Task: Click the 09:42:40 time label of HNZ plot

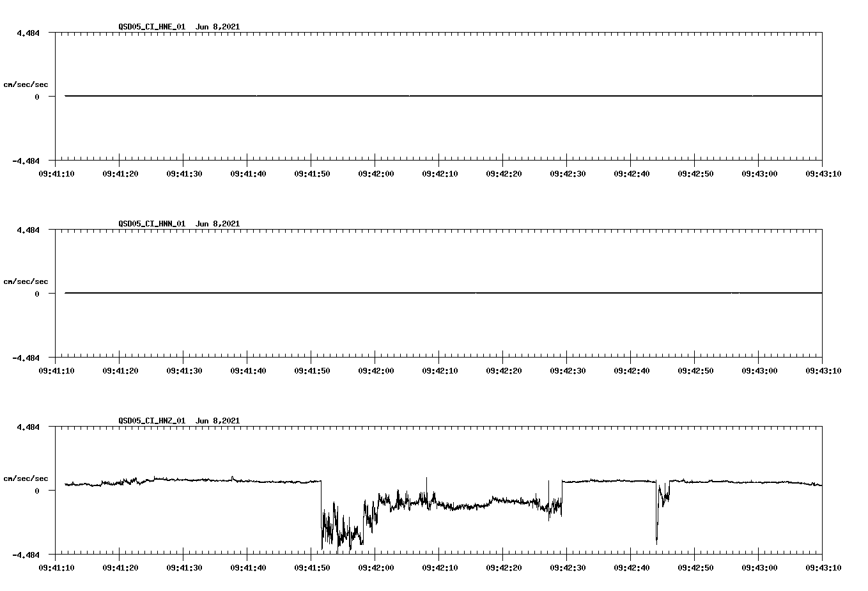Action: click(632, 567)
